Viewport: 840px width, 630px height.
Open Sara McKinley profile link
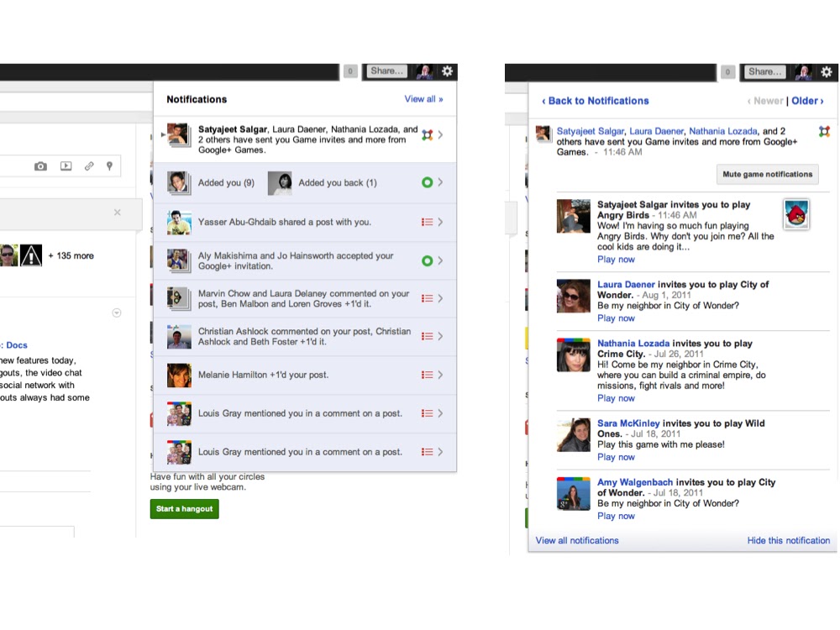pos(628,423)
